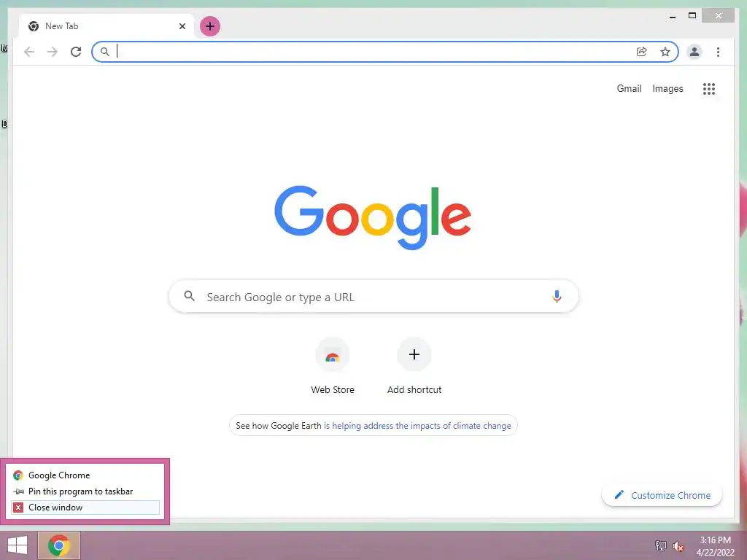Choose Pin this program to taskbar
The height and width of the screenshot is (560, 747).
coord(85,491)
